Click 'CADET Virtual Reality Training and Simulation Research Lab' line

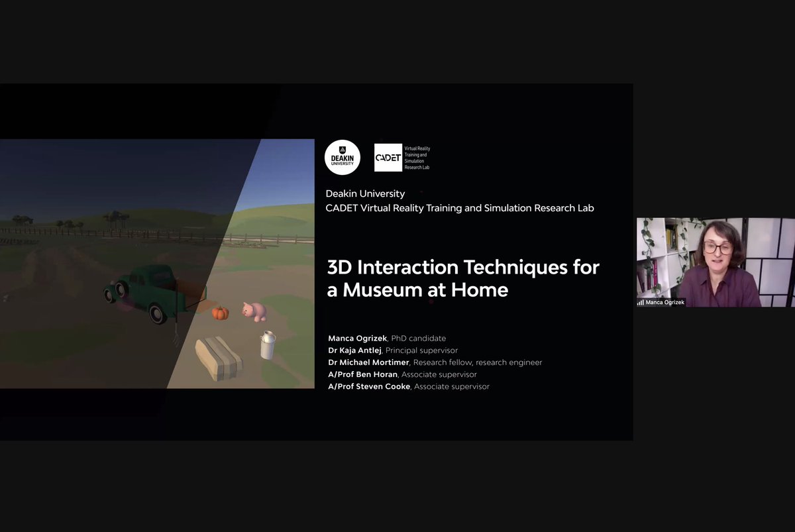460,208
